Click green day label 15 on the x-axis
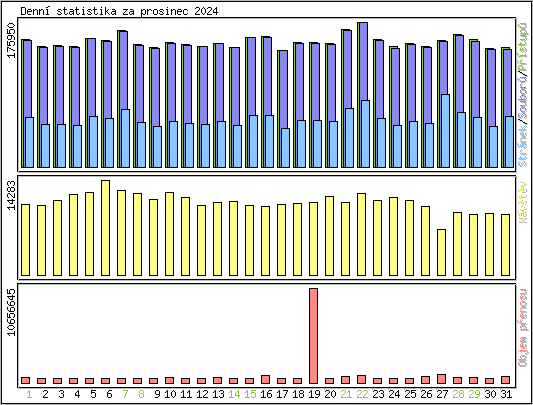Screen dimensions: 533x405 (x=250, y=394)
